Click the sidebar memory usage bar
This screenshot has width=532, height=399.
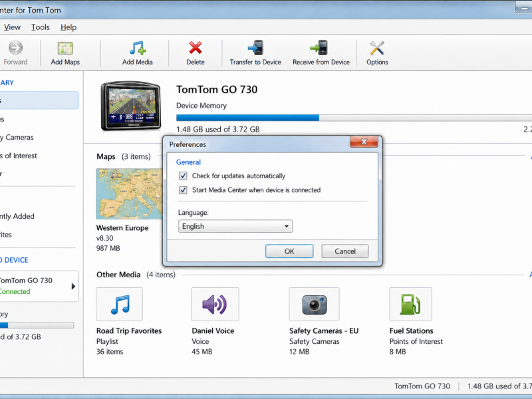pos(37,325)
